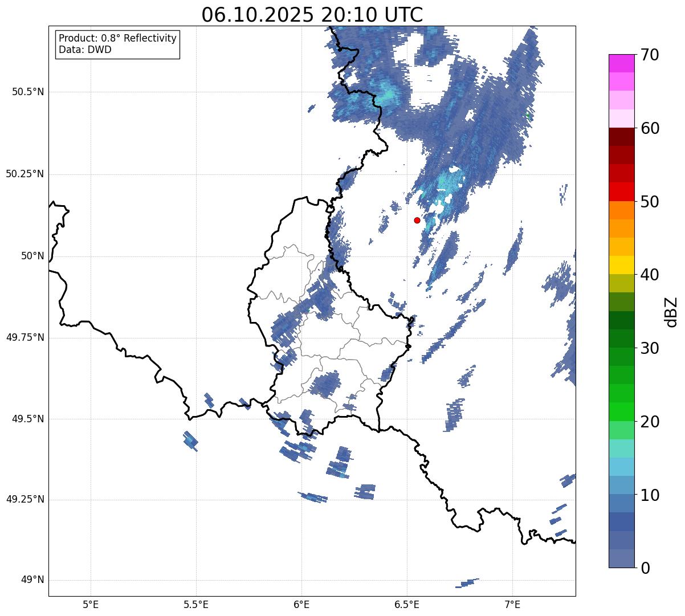Click the latitude label 49.25°N
The width and height of the screenshot is (685, 616).
point(25,500)
